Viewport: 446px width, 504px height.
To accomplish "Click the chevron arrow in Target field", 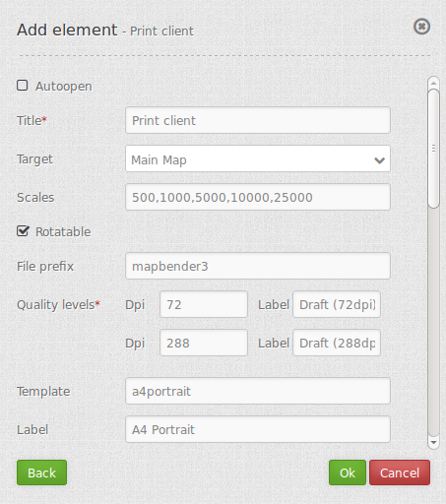I will 379,160.
